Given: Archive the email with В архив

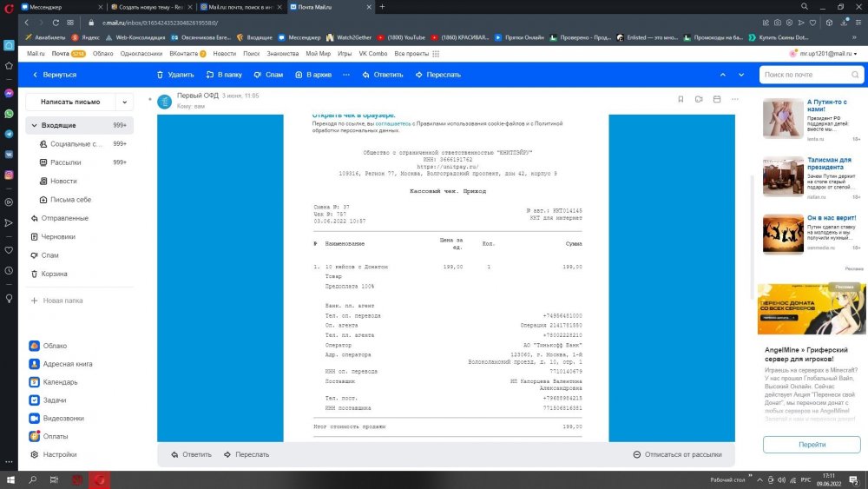Looking at the screenshot, I should click(x=313, y=75).
